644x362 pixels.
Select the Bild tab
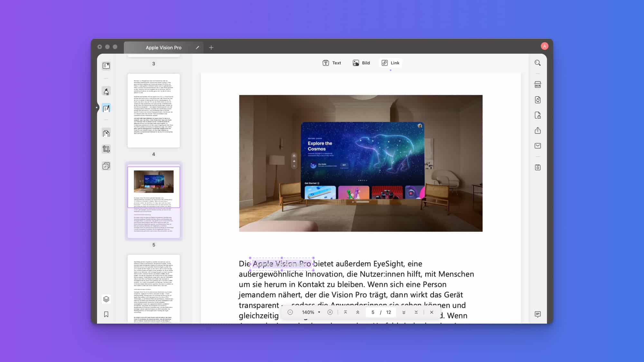(361, 63)
